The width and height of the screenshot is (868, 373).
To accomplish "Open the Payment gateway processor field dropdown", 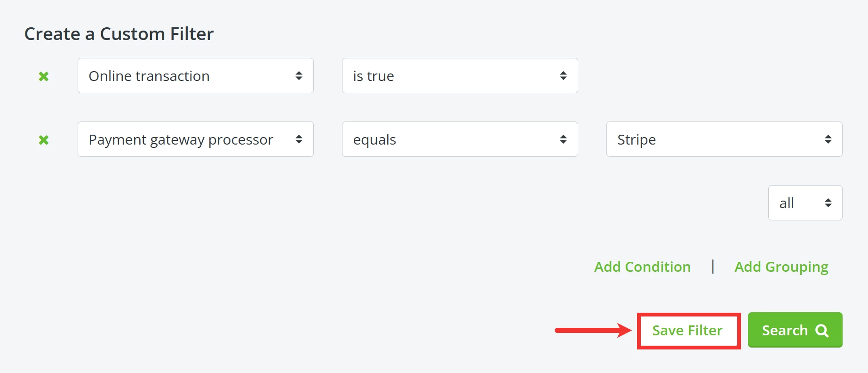I will point(195,139).
